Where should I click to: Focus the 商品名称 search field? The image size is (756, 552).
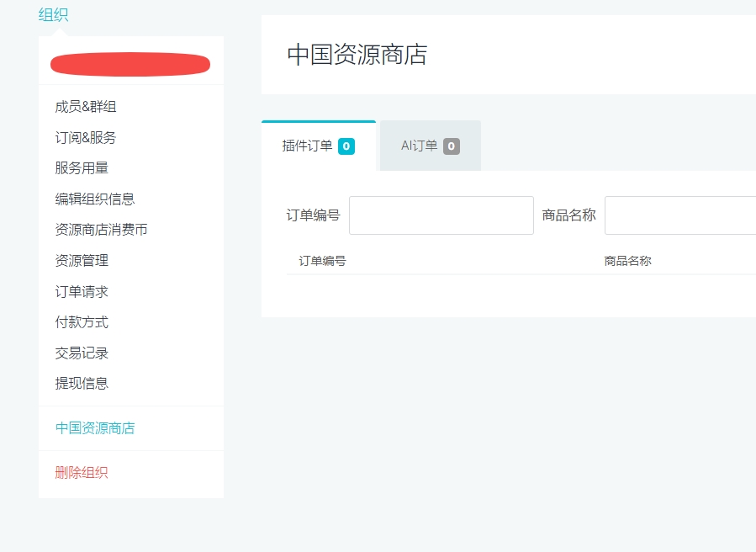[x=680, y=215]
